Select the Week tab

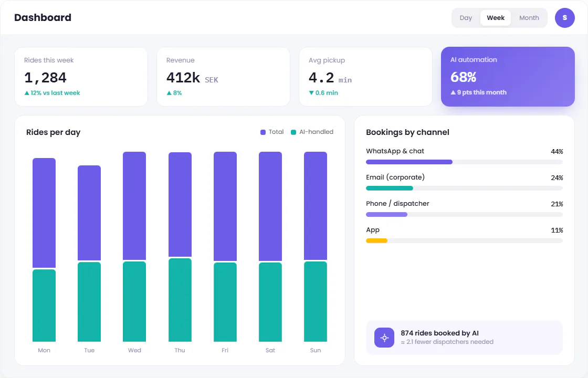tap(496, 18)
